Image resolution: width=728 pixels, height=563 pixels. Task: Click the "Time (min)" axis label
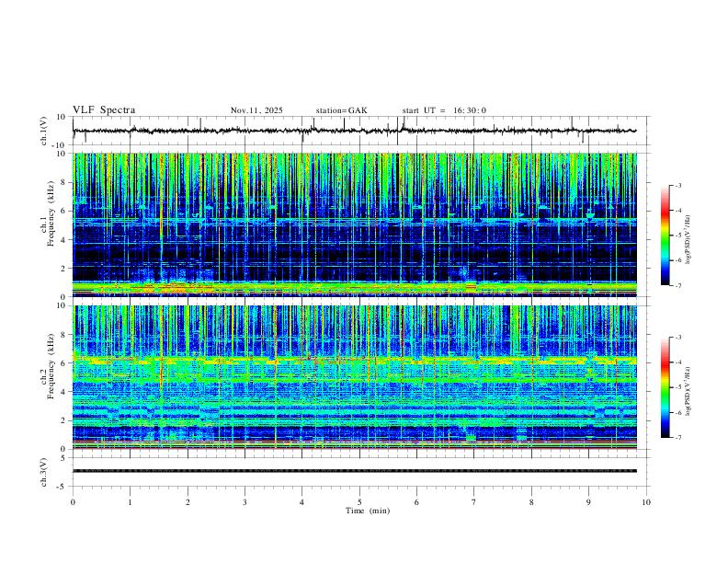(x=368, y=511)
